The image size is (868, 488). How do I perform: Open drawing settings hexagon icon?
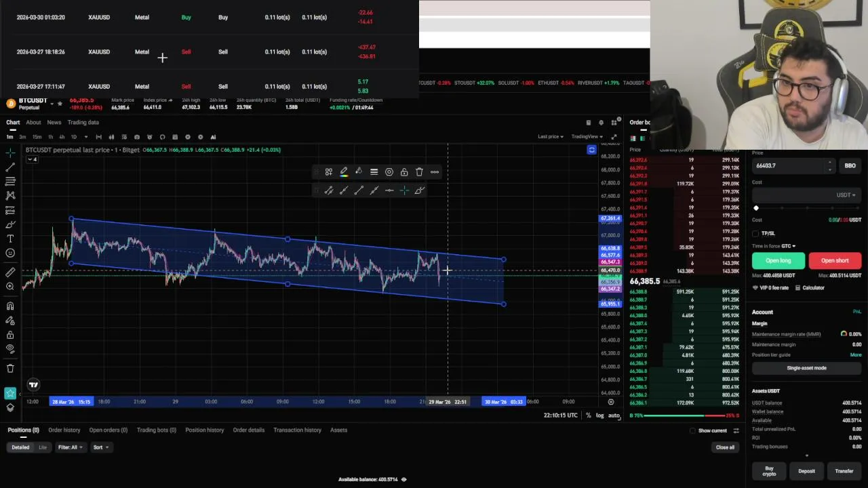coord(389,172)
